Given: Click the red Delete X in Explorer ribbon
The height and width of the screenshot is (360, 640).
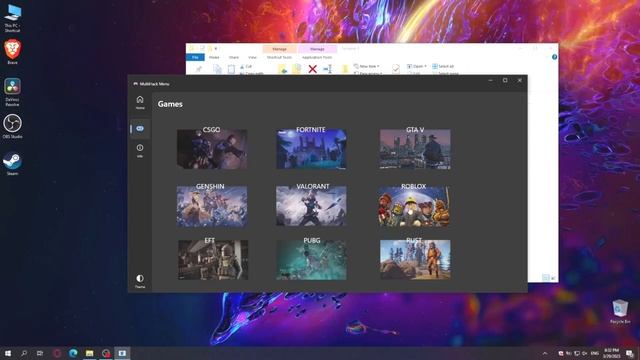Looking at the screenshot, I should [x=312, y=69].
